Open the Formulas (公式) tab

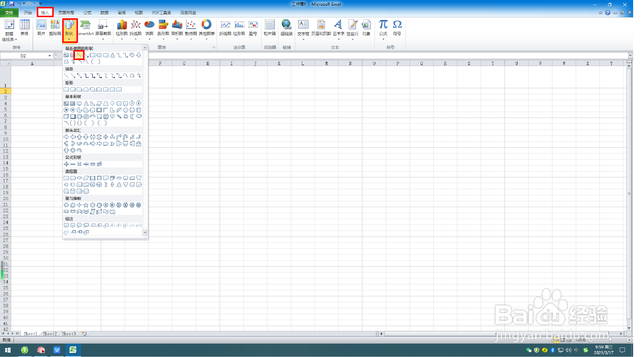87,13
